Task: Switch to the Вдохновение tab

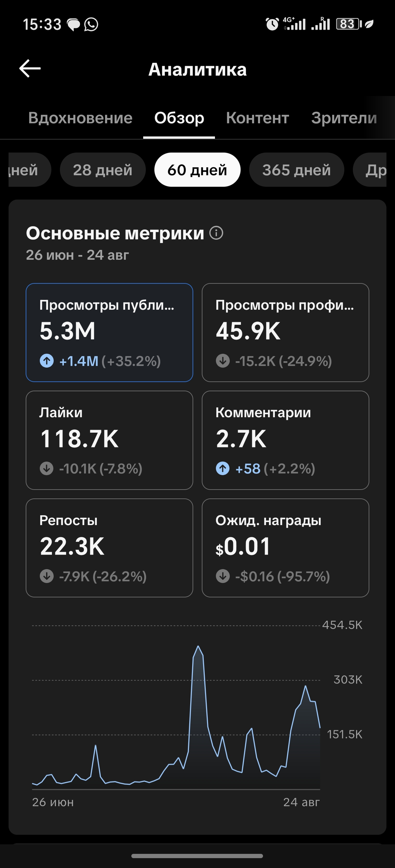Action: [80, 118]
